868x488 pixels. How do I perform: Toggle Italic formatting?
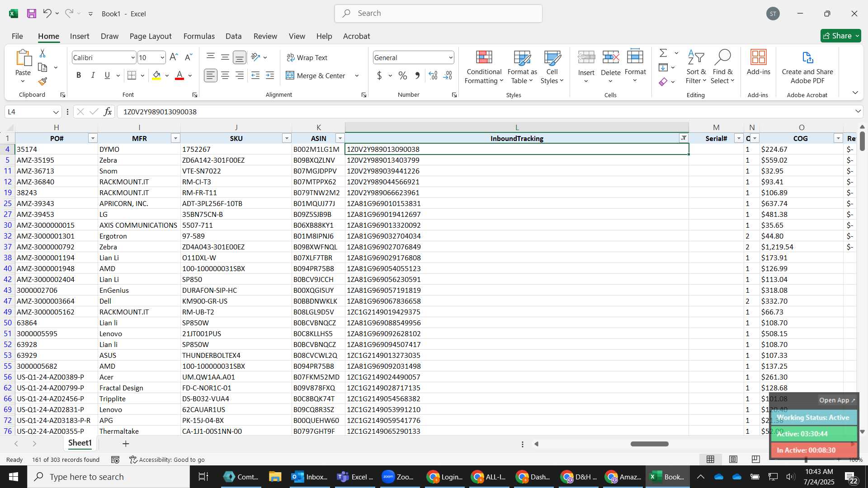93,75
